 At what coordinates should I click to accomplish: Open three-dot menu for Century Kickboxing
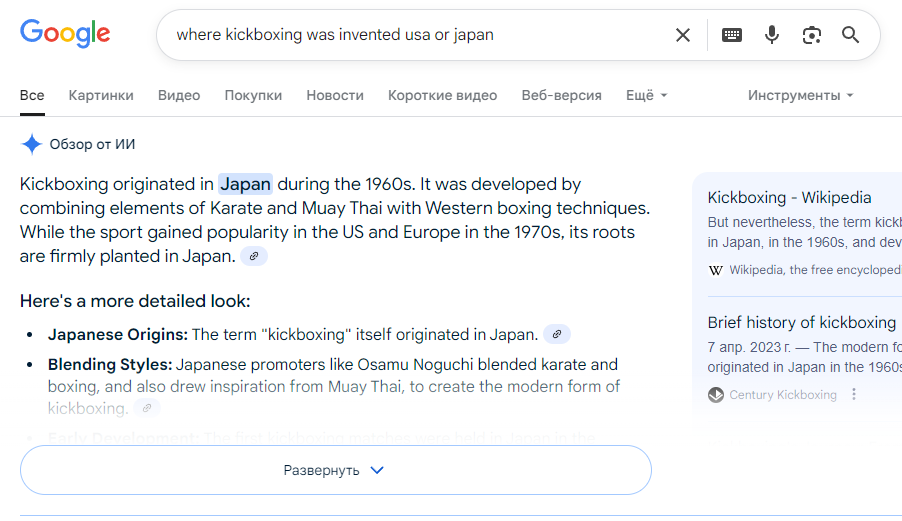[x=854, y=394]
